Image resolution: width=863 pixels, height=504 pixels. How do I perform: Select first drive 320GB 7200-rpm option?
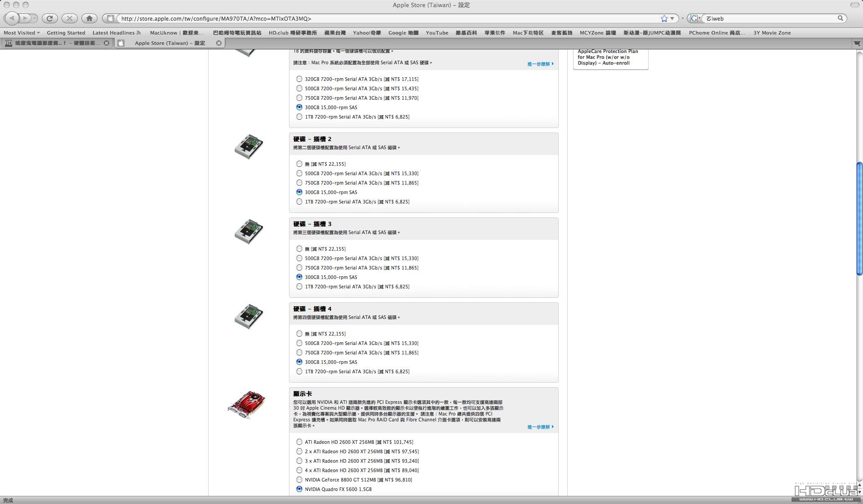coord(299,79)
